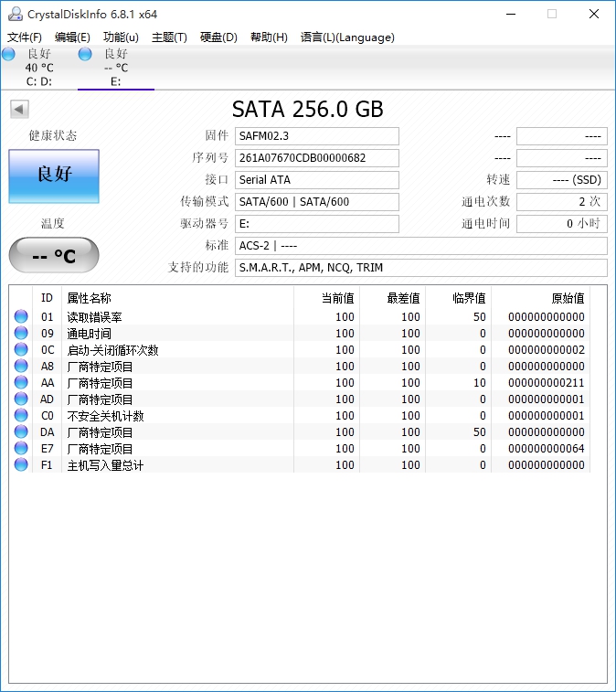Image resolution: width=616 pixels, height=692 pixels.
Task: Open the 文件(F) menu
Action: 25,37
